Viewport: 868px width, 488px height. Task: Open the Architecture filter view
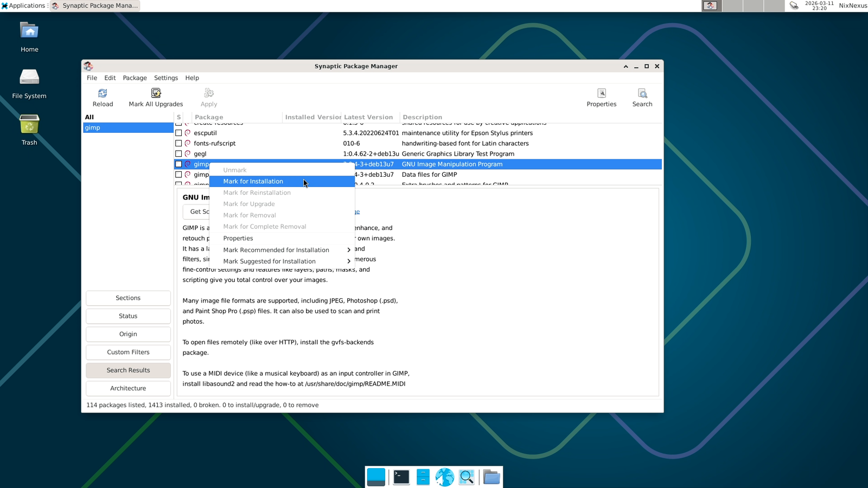coord(128,388)
